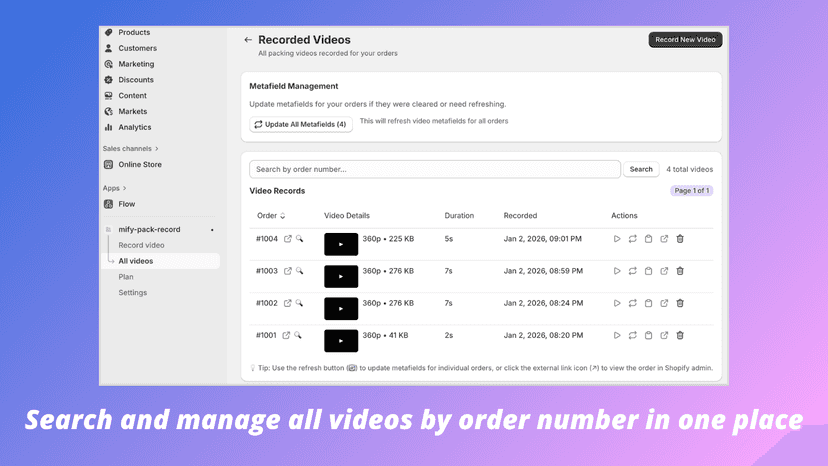Click the play action icon for #1002
Viewport: 828px width, 466px height.
tap(617, 303)
